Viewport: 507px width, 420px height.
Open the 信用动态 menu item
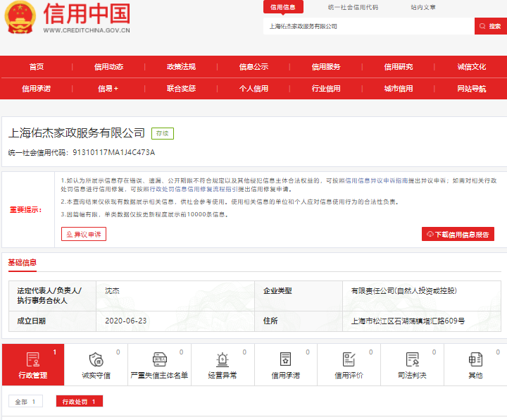click(108, 67)
